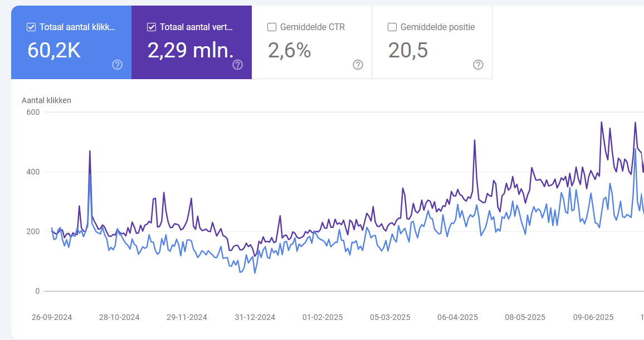Enable the Gemiddelde CTR checkbox
This screenshot has height=340, width=644.
click(272, 27)
